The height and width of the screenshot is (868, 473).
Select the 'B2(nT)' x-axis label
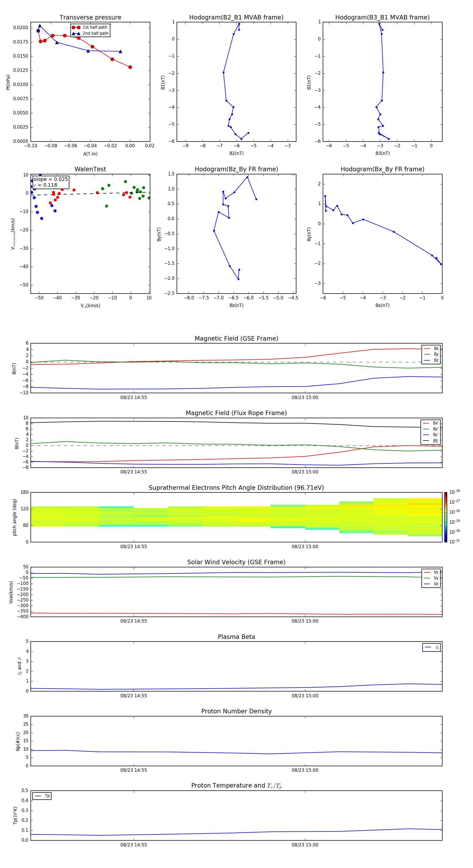coord(236,153)
